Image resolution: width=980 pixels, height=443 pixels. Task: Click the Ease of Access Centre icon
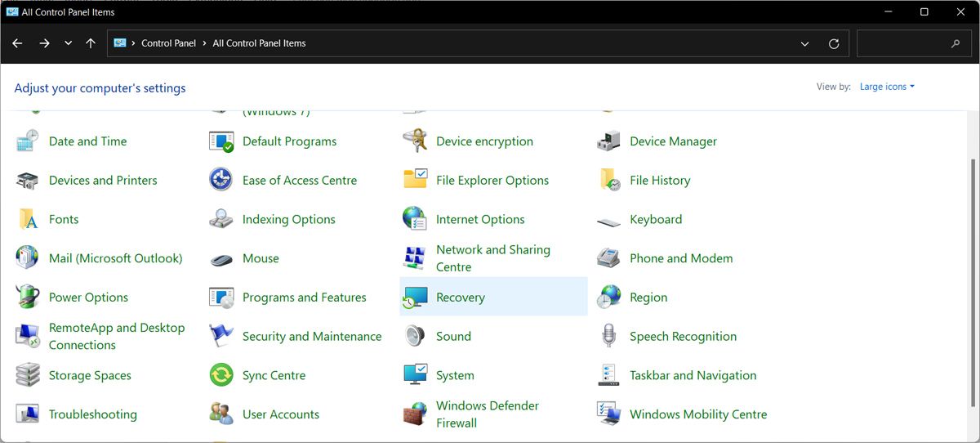click(221, 181)
